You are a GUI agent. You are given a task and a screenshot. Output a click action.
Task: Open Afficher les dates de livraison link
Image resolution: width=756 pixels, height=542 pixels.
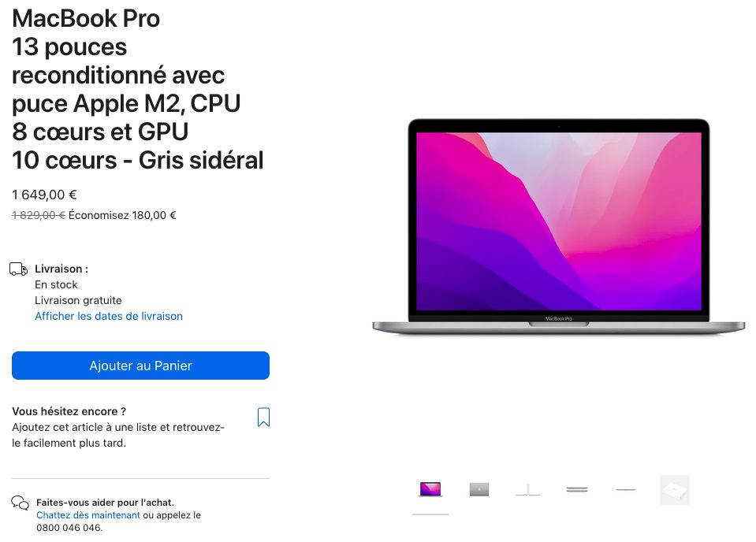pos(109,316)
